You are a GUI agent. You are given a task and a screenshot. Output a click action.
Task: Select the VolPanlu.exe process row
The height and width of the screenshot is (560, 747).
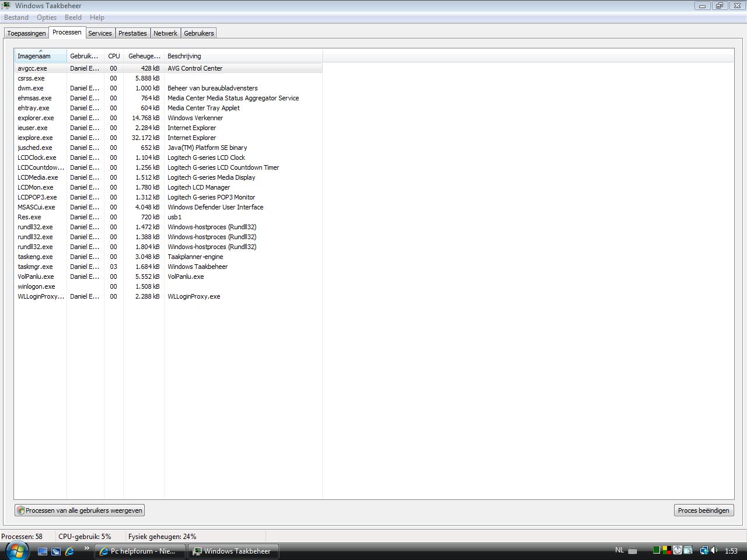coord(169,276)
